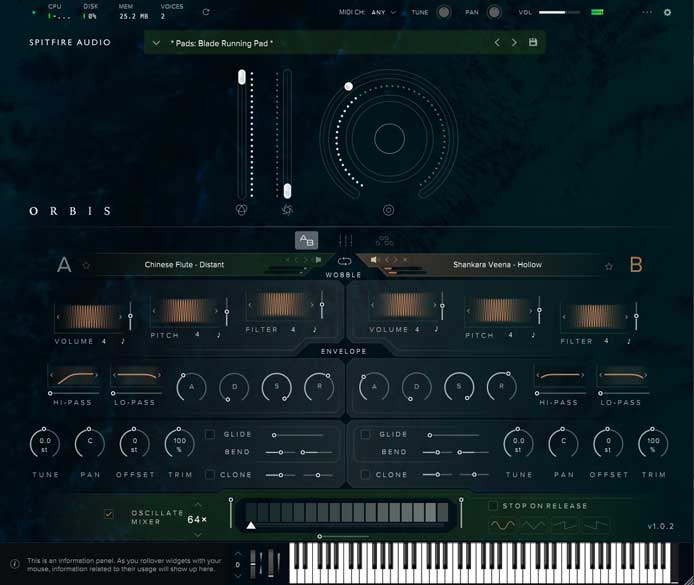Go to next preset arrow
This screenshot has width=694, height=585.
coord(514,42)
